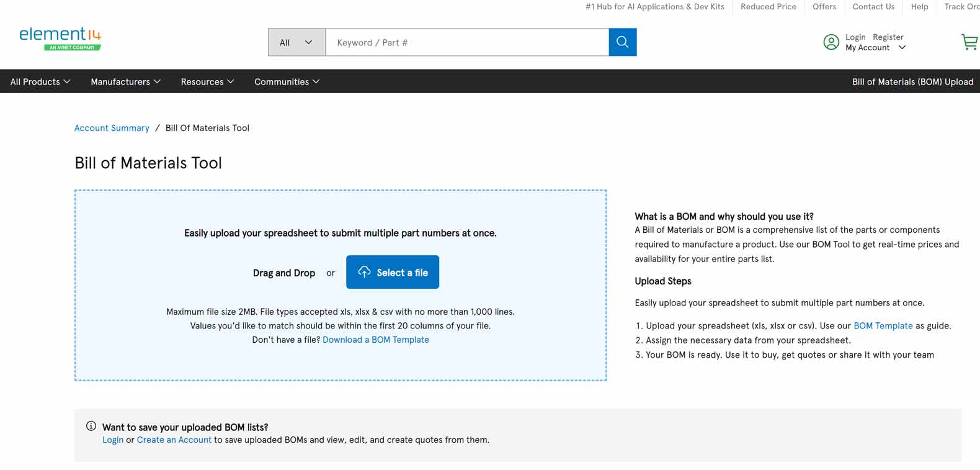This screenshot has width=980, height=470.
Task: Open the shopping cart icon
Action: point(968,42)
